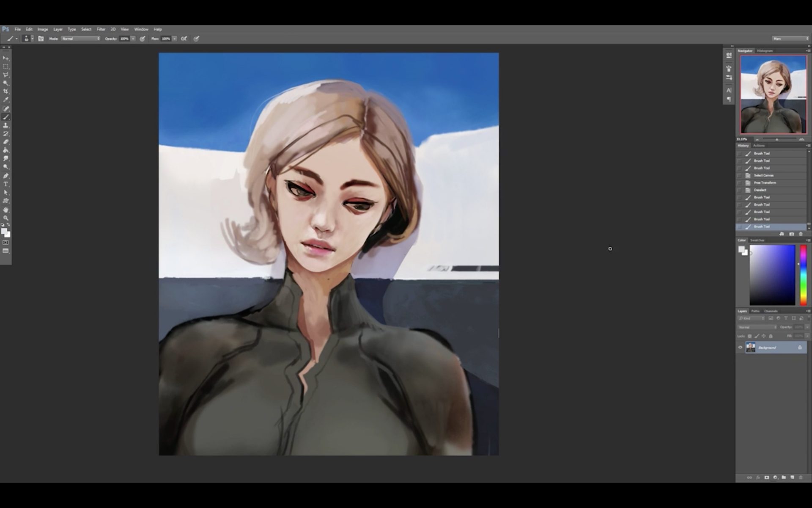Switch to the Swatches tab
This screenshot has height=508, width=812.
click(x=757, y=240)
